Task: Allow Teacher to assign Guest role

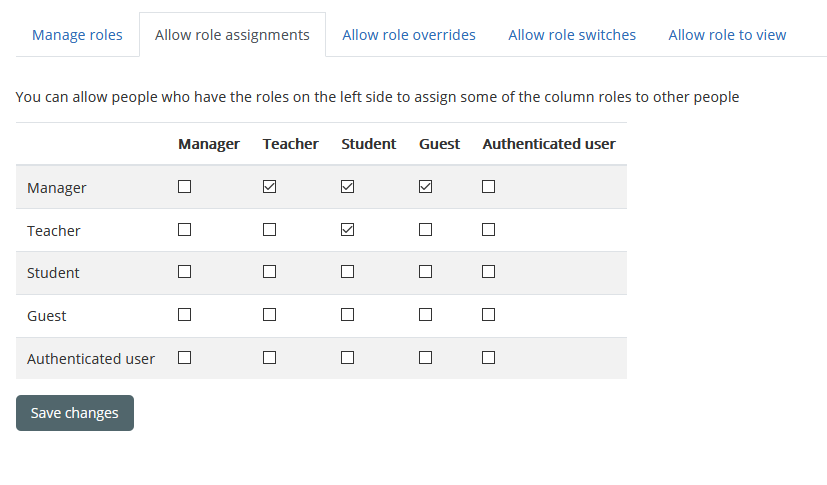Action: 425,230
